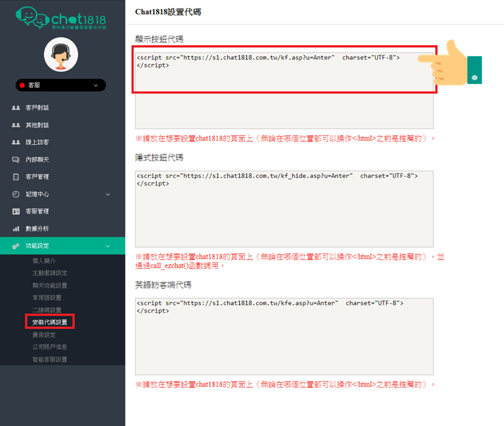Click the 內部聊天 chat bubble icon
This screenshot has height=426, width=504.
pyautogui.click(x=16, y=160)
